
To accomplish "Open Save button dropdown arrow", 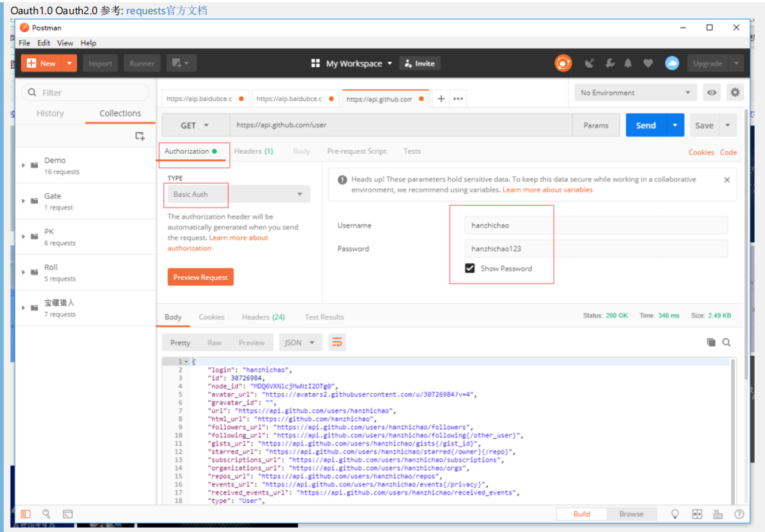I will pos(728,125).
